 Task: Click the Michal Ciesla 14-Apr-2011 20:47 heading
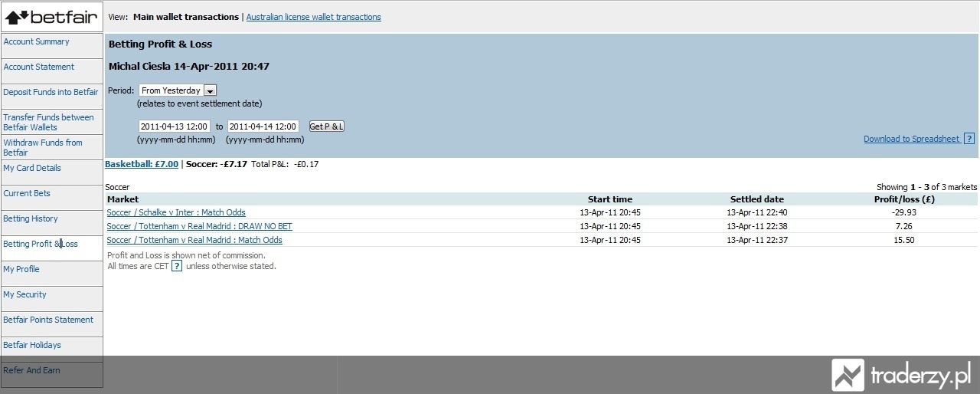[x=189, y=67]
